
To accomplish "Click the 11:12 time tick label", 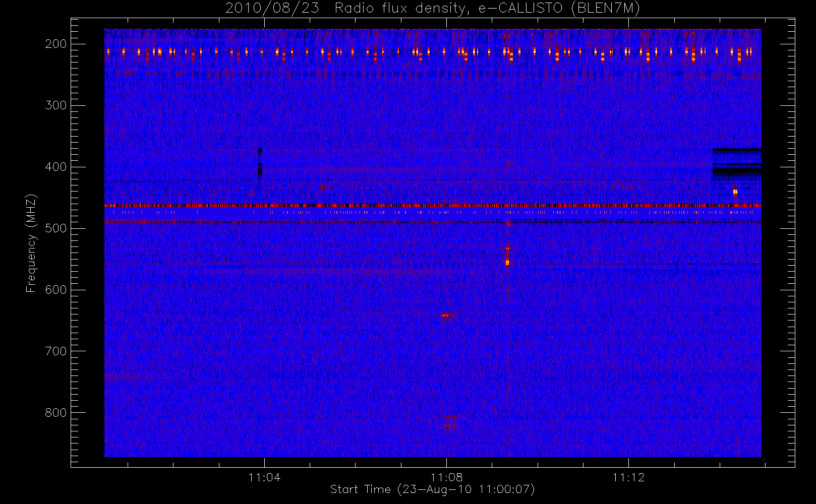I will [628, 477].
